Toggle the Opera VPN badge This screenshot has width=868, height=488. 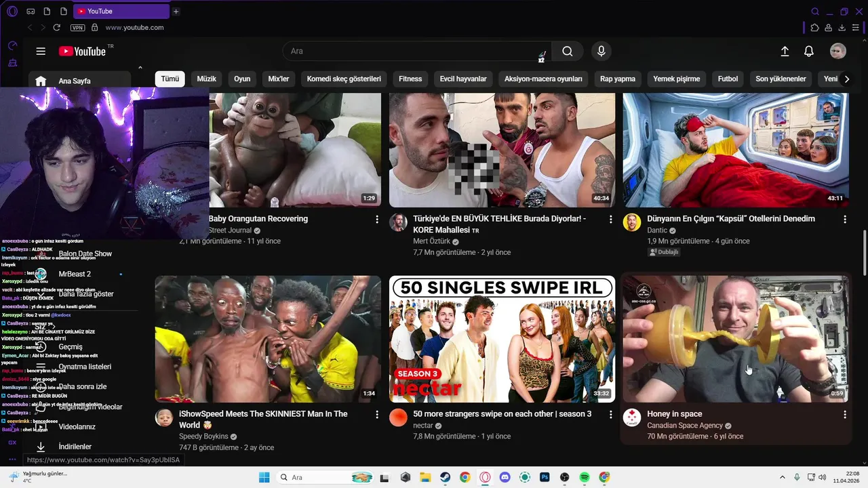point(77,28)
